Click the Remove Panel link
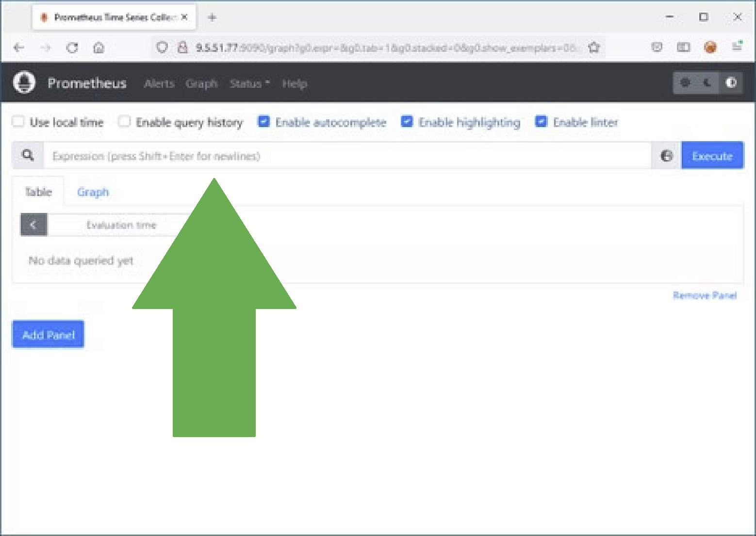Viewport: 756px width, 536px height. [705, 295]
